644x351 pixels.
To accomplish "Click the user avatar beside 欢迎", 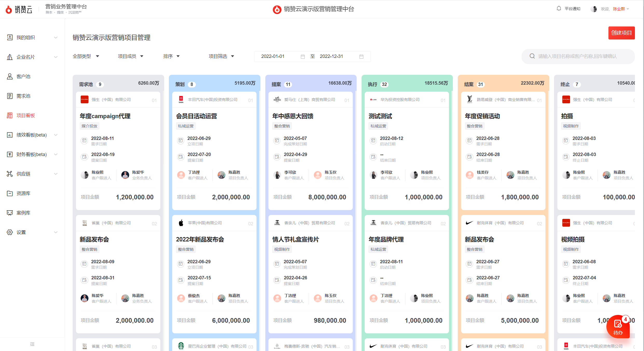I will coord(594,9).
